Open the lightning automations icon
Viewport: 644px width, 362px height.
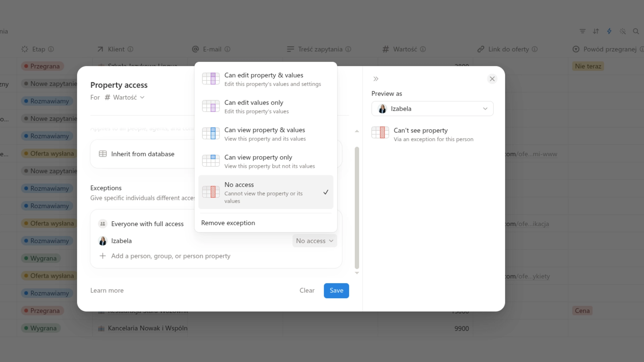pos(609,31)
